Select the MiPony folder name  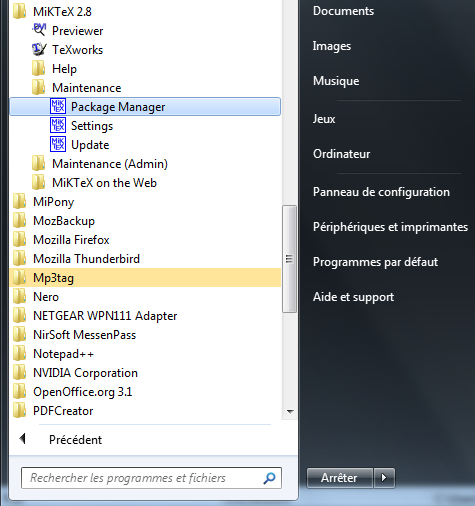coord(53,202)
